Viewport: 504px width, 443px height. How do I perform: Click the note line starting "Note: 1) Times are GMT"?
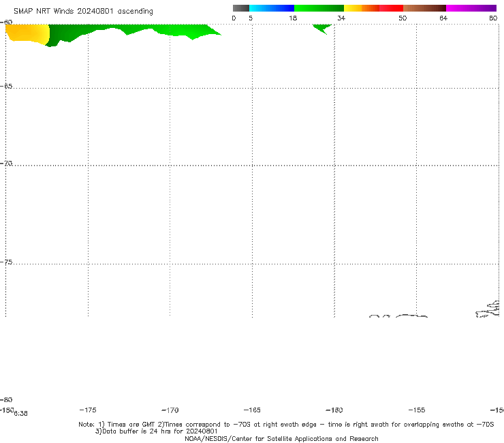point(286,425)
